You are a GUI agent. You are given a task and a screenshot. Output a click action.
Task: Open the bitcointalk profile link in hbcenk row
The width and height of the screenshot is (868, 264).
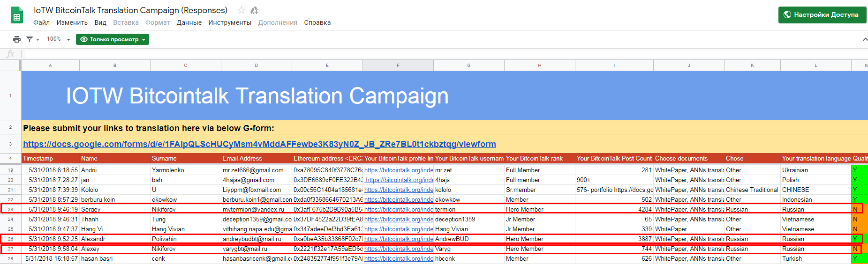point(399,258)
